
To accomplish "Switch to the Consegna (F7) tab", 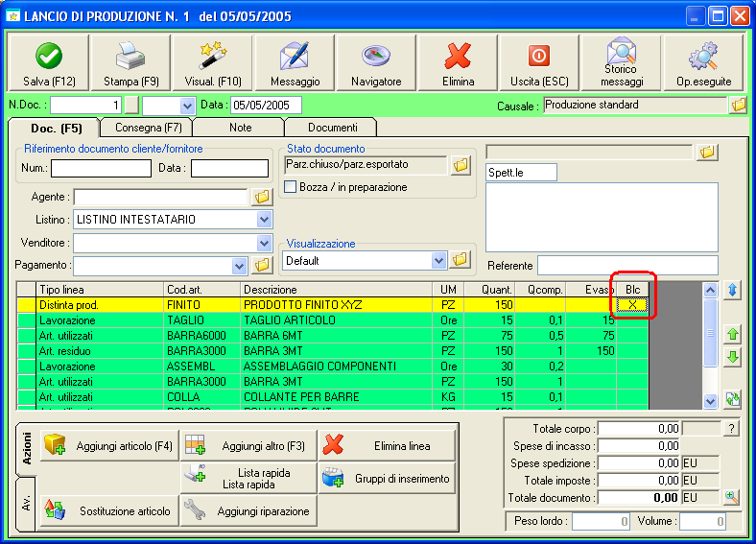I will (148, 127).
